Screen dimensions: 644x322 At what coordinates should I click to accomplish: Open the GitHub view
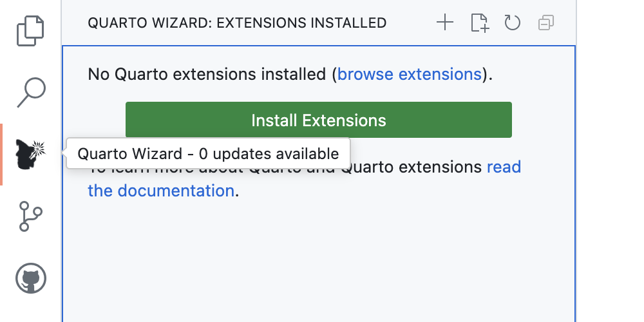pos(30,278)
